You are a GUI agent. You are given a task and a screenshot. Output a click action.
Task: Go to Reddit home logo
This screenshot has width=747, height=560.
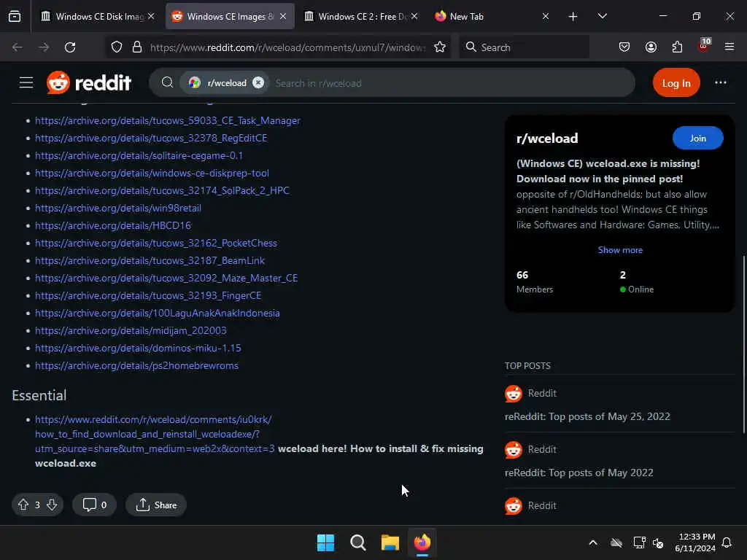pyautogui.click(x=88, y=83)
